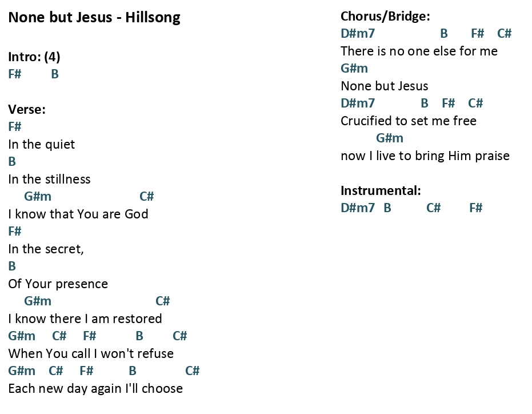532x414 pixels.
Task: Select the lyric There is no one else for me
Action: [x=419, y=51]
